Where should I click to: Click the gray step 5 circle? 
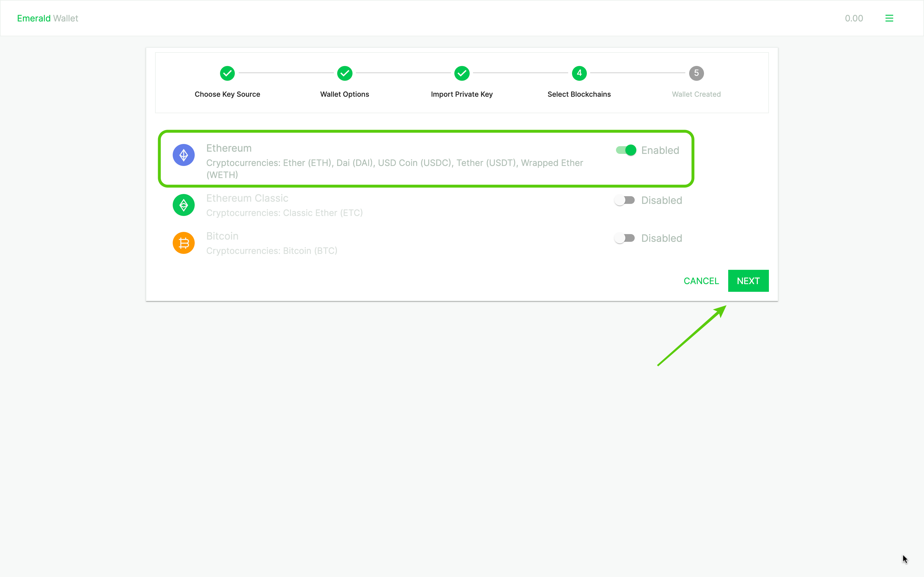coord(696,73)
